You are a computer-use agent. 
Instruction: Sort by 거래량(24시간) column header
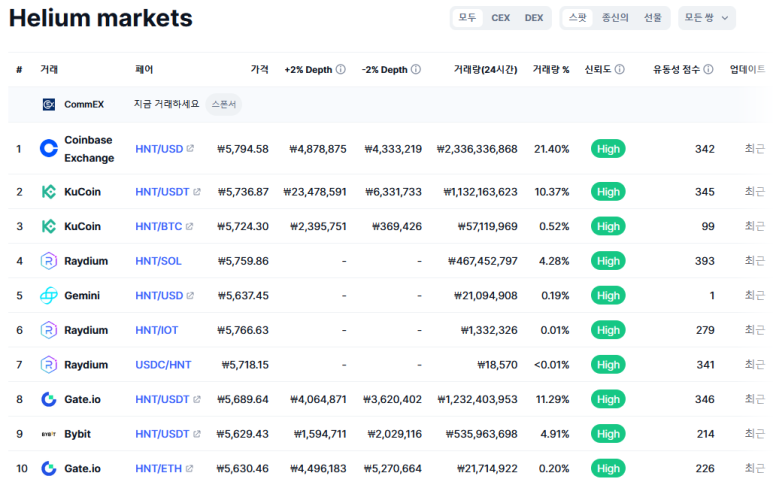[486, 69]
